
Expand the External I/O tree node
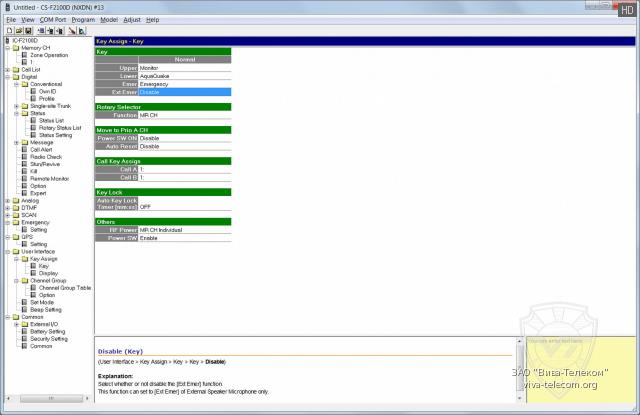[x=16, y=324]
